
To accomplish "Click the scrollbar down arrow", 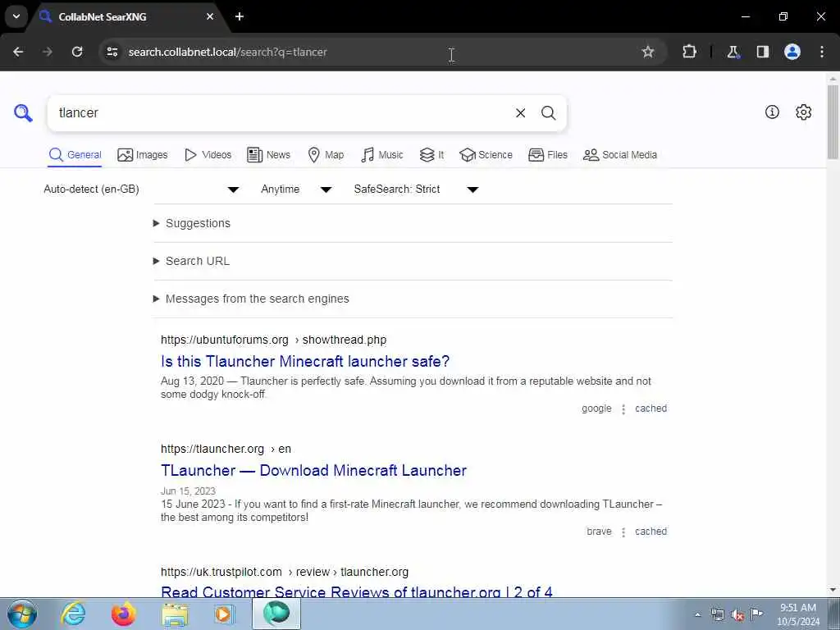I will point(833,590).
